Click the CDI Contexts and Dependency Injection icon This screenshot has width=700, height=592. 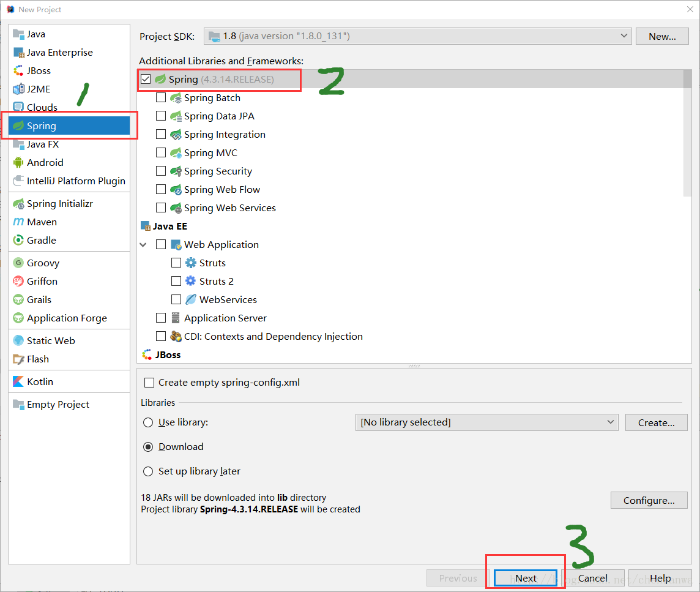click(176, 337)
